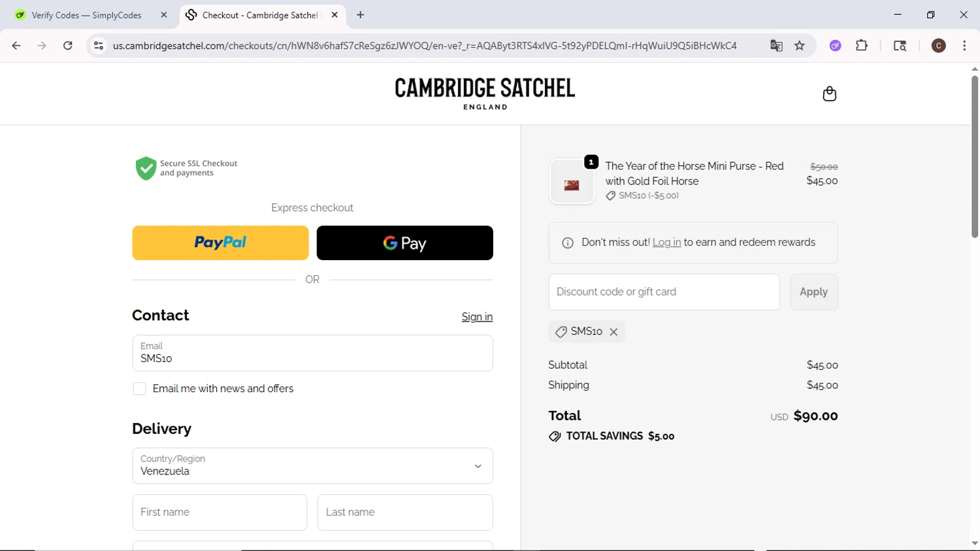Click the browser forward arrow
This screenshot has height=551, width=980.
(x=42, y=46)
